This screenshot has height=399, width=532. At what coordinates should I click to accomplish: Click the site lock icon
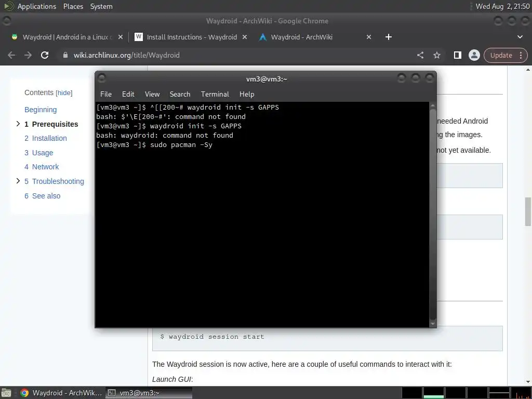pos(65,55)
